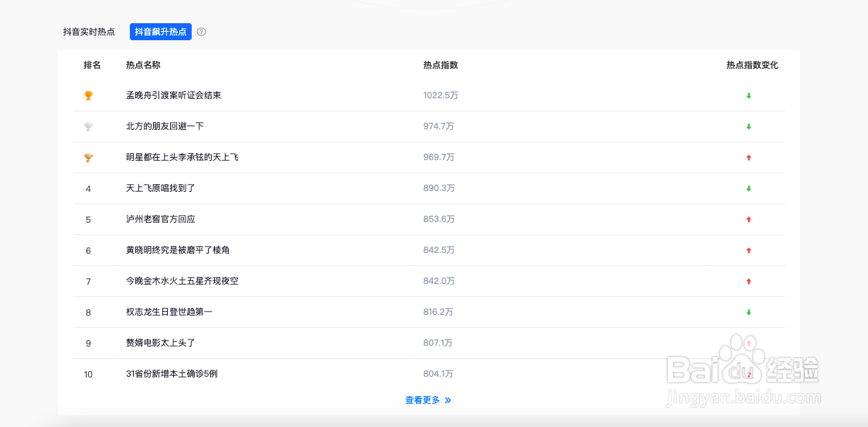
Task: Expand the list with the double chevron after 查看更多
Action: click(448, 400)
